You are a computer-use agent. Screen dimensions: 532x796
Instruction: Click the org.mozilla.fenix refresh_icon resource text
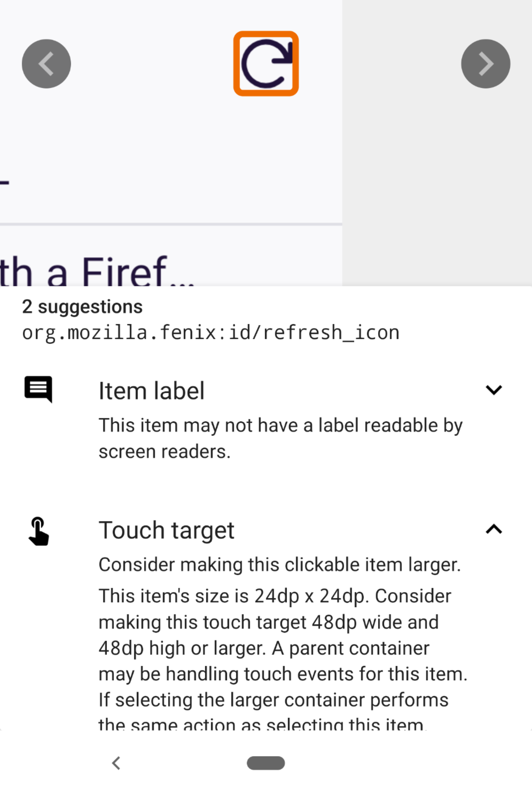point(210,332)
